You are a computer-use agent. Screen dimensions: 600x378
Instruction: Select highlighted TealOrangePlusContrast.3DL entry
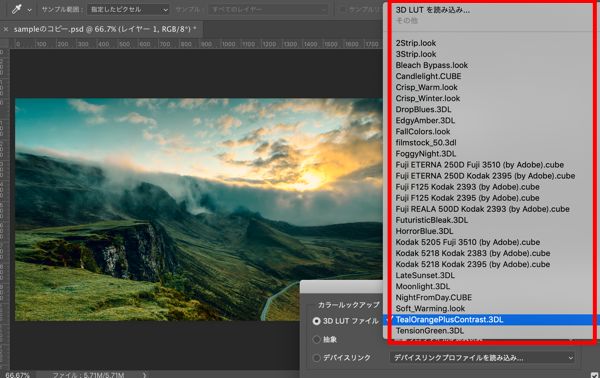(x=490, y=320)
